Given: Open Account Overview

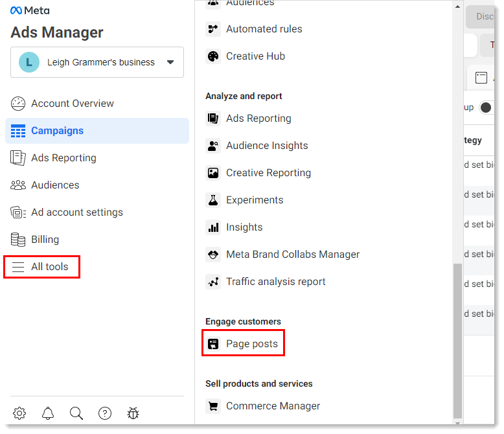Looking at the screenshot, I should (73, 104).
